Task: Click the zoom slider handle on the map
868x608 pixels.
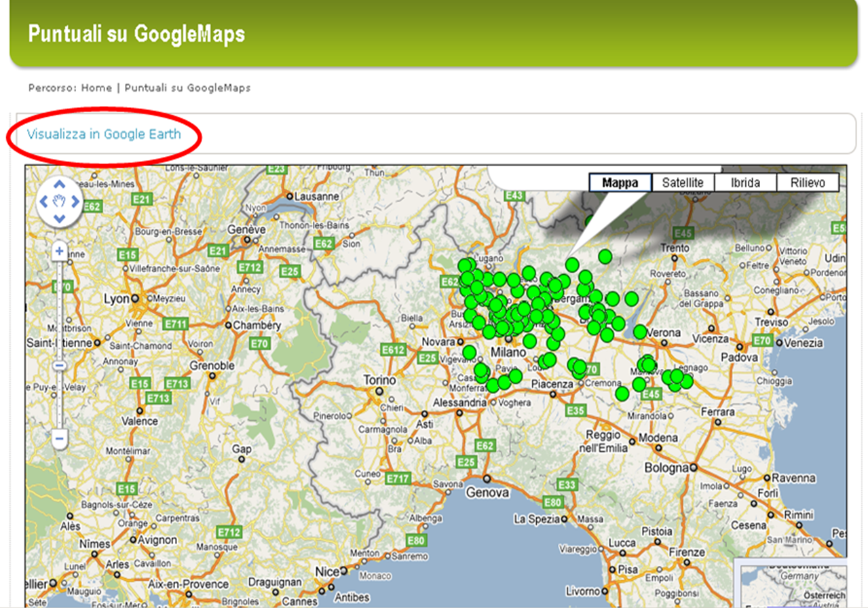Action: coord(59,366)
